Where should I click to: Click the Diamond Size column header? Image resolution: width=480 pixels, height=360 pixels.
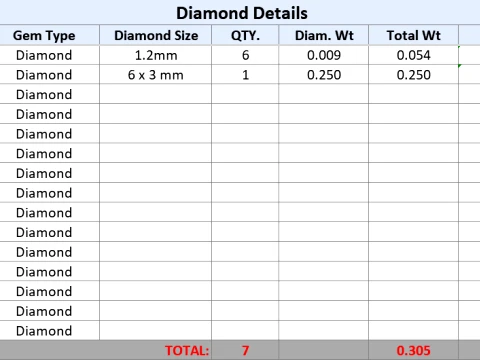point(156,35)
